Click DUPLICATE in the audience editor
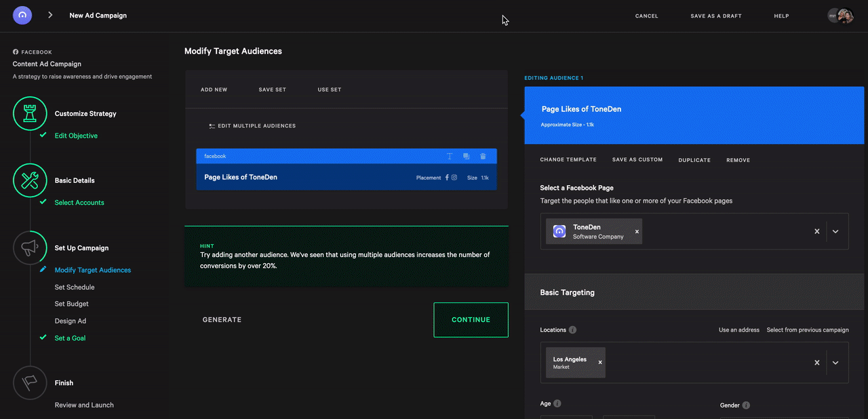Viewport: 868px width, 419px height. [694, 161]
